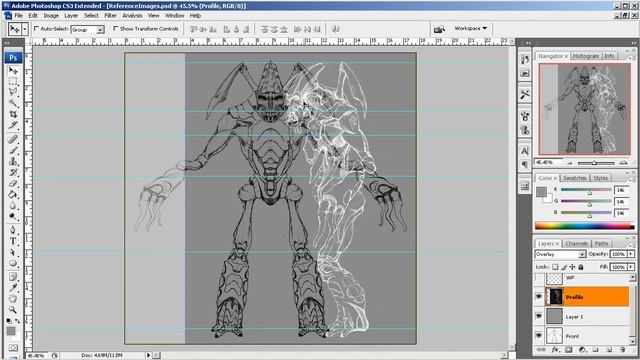Select the Type tool

(x=13, y=241)
